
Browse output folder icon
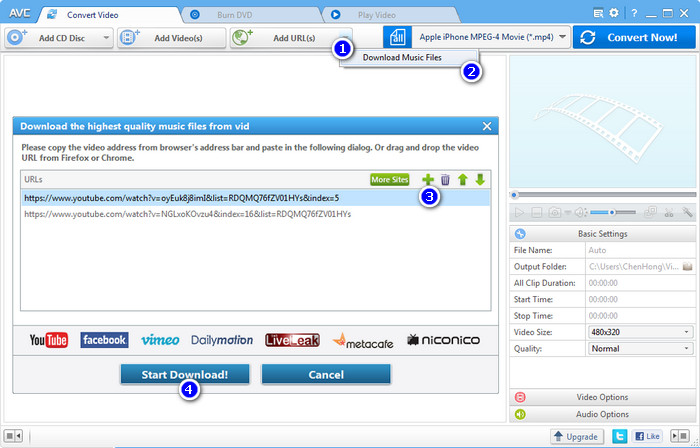pyautogui.click(x=688, y=266)
